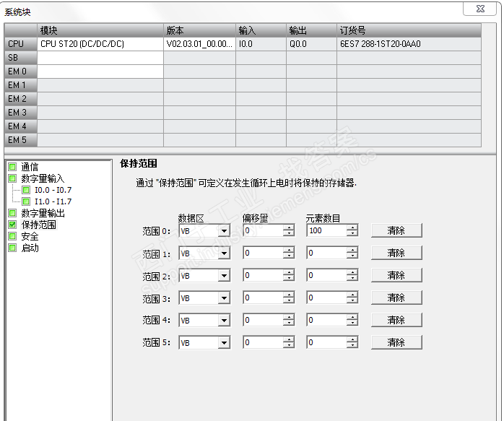Clear 范围 1 with 清除 button
Screen dimensions: 504x421
pos(396,253)
